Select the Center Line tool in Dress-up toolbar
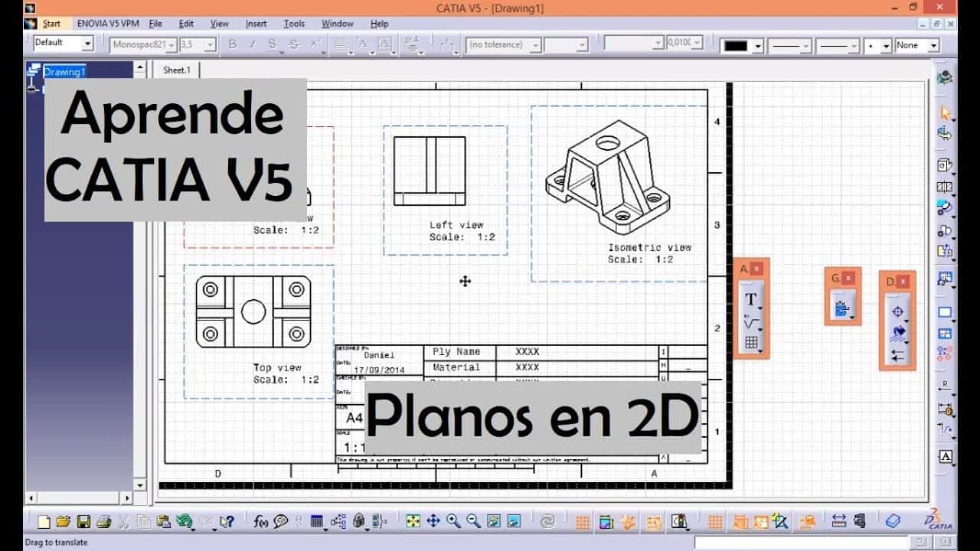 pyautogui.click(x=897, y=312)
